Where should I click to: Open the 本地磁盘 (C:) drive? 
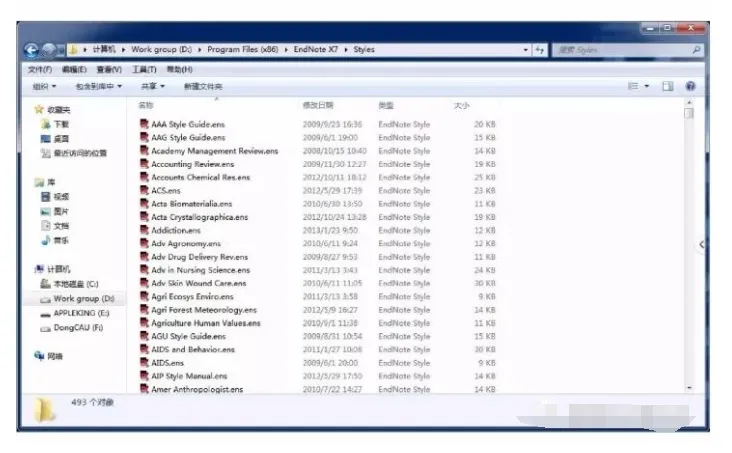click(x=75, y=284)
